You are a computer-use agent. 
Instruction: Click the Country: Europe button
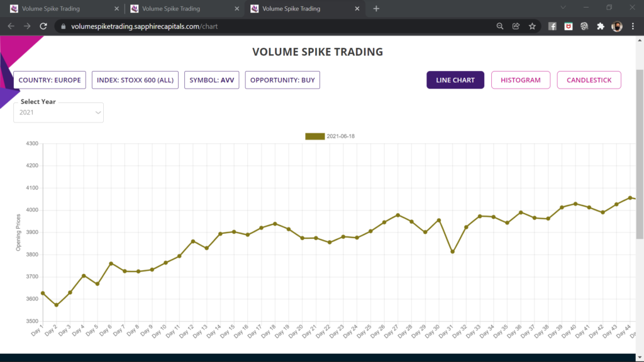50,80
